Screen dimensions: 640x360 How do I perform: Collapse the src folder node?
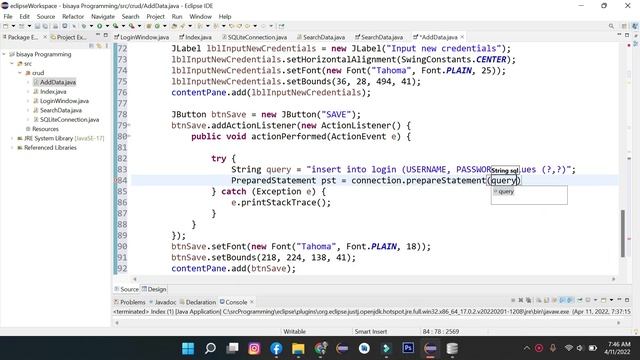tap(12, 63)
